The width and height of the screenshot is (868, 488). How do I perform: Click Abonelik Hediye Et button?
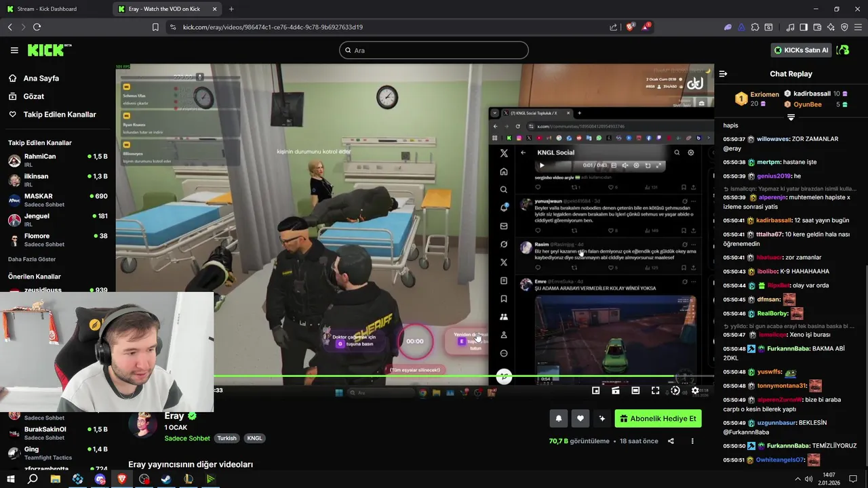(658, 419)
